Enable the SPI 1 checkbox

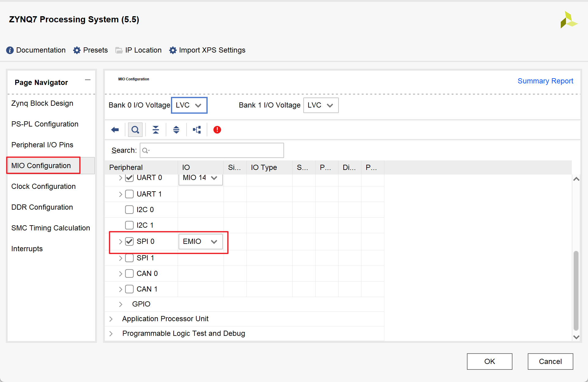click(x=129, y=258)
